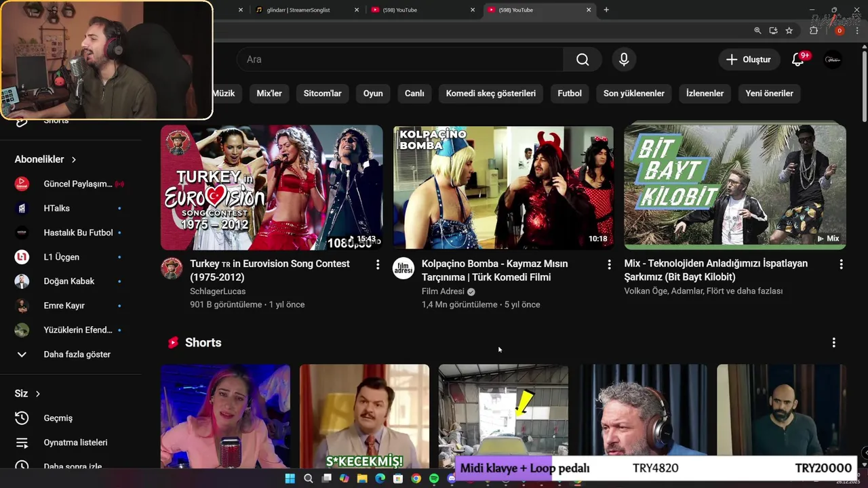Click the page vertical scrollbar

coord(864,88)
